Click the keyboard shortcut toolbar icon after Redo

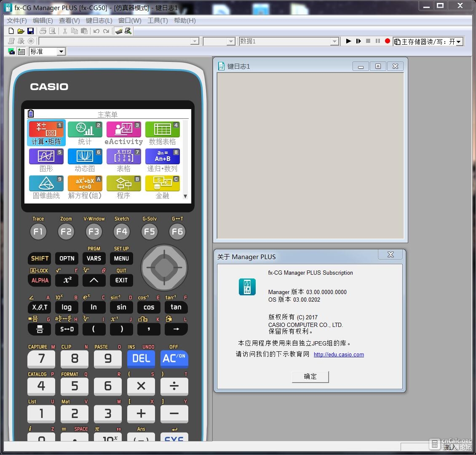(x=119, y=31)
